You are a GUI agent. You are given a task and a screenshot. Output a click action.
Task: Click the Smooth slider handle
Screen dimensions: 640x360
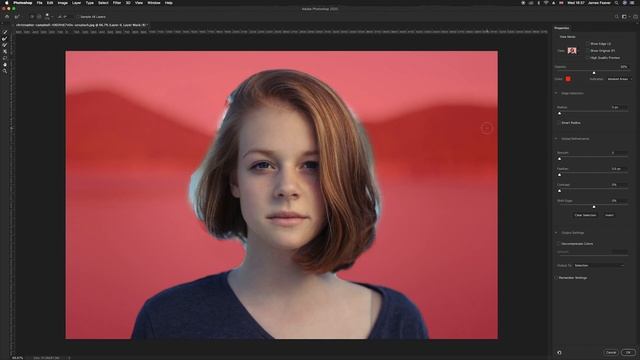click(560, 159)
